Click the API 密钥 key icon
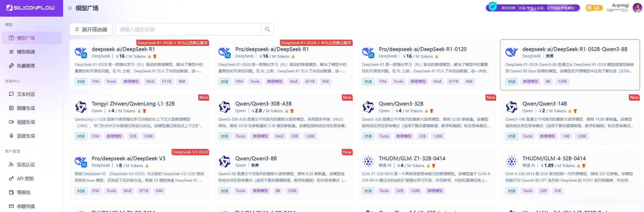644x212 pixels. click(11, 178)
